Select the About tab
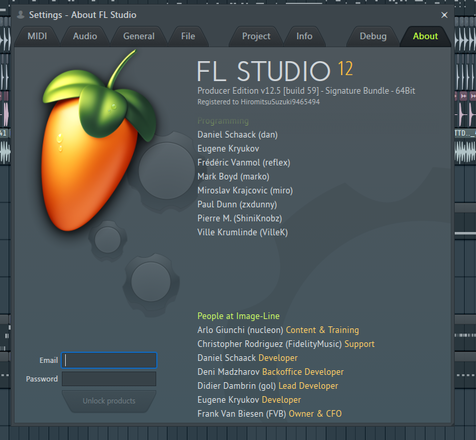The height and width of the screenshot is (440, 476). 425,36
